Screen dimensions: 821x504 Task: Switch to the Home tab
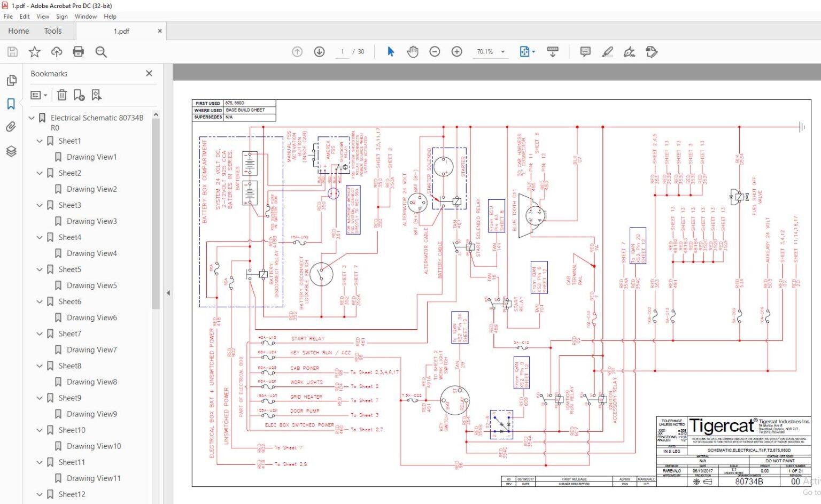[19, 31]
